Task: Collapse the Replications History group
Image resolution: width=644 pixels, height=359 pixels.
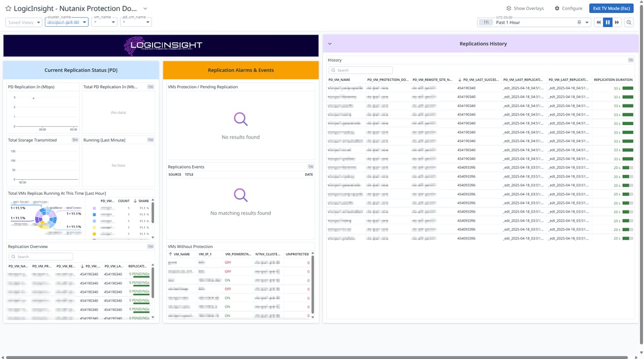Action: point(329,44)
